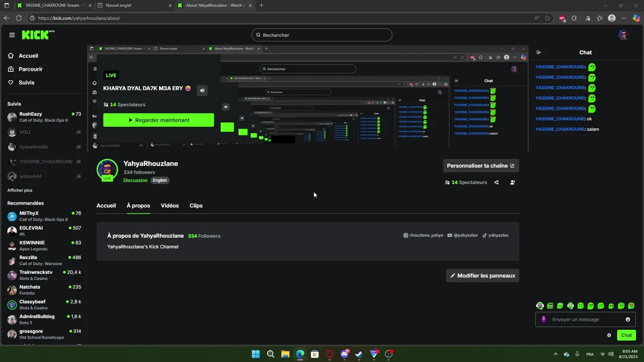Show hidden system tray icons chevron
644x362 pixels.
click(555, 354)
